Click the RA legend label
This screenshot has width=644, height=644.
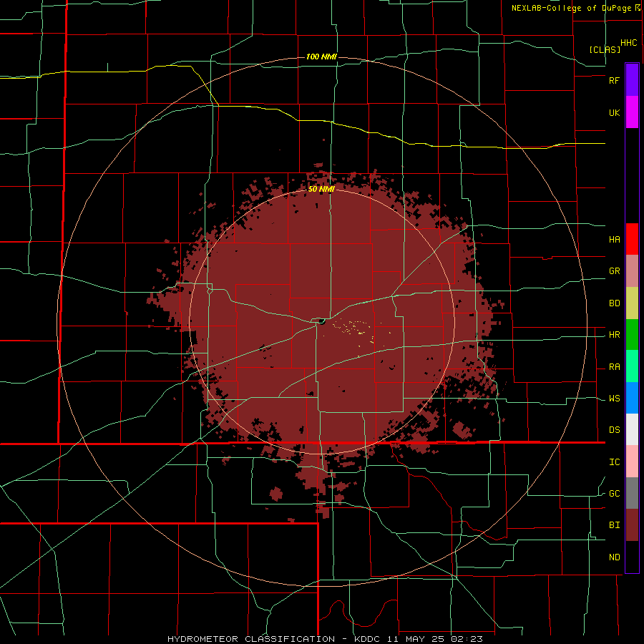point(614,367)
